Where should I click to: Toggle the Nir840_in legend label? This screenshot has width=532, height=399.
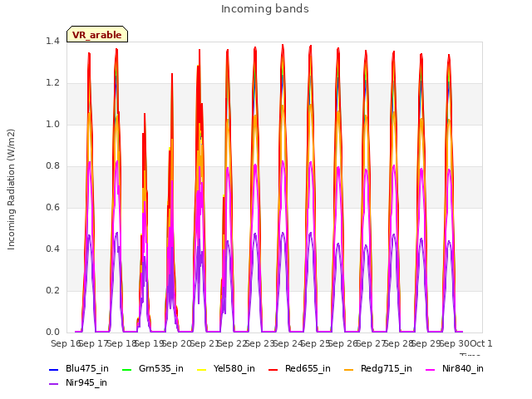pyautogui.click(x=463, y=369)
